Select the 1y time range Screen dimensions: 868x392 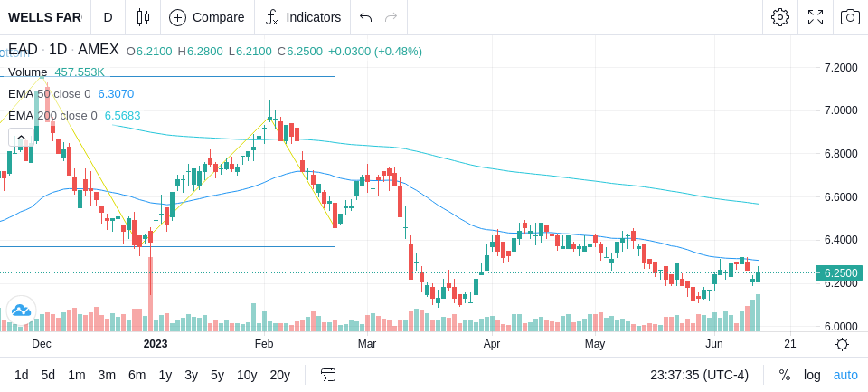point(165,376)
